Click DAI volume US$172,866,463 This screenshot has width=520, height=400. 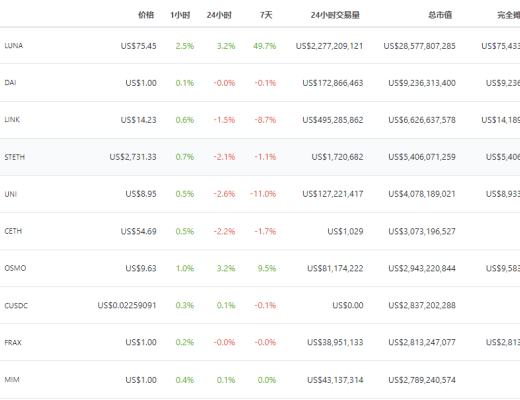333,83
